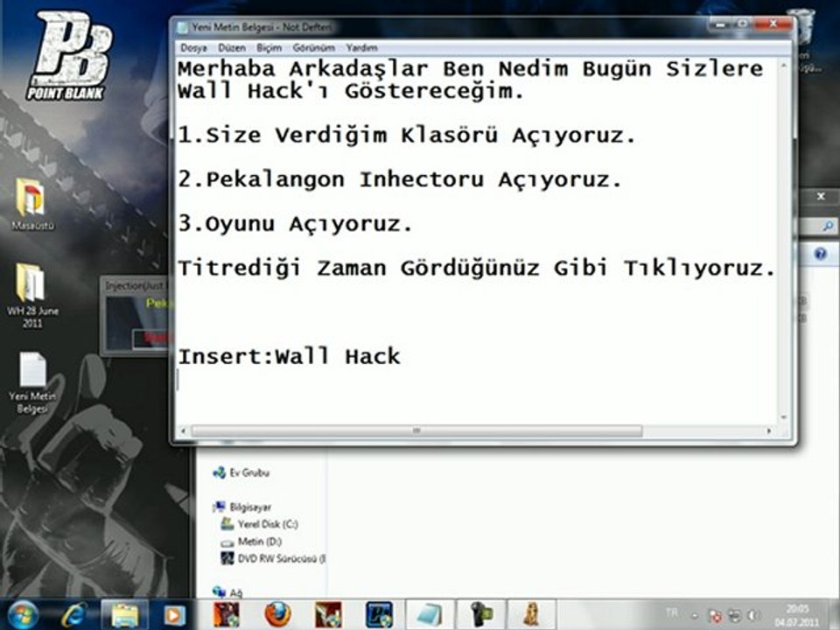This screenshot has width=840, height=630.
Task: Close the Notepad window
Action: (773, 24)
